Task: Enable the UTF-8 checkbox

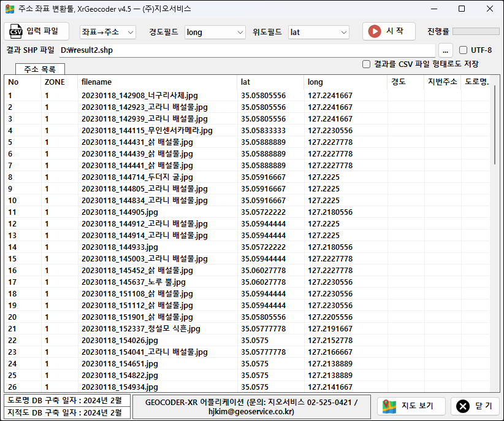Action: pyautogui.click(x=463, y=50)
